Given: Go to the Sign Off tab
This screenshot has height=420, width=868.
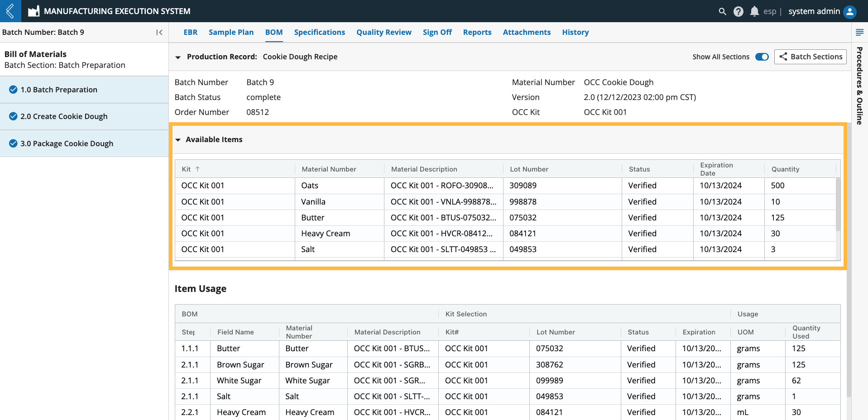Looking at the screenshot, I should coord(437,32).
